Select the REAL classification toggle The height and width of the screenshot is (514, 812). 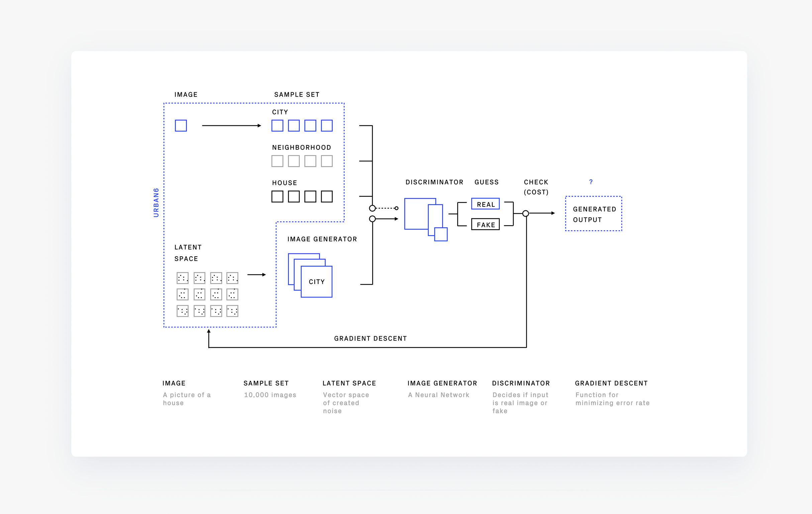coord(485,205)
